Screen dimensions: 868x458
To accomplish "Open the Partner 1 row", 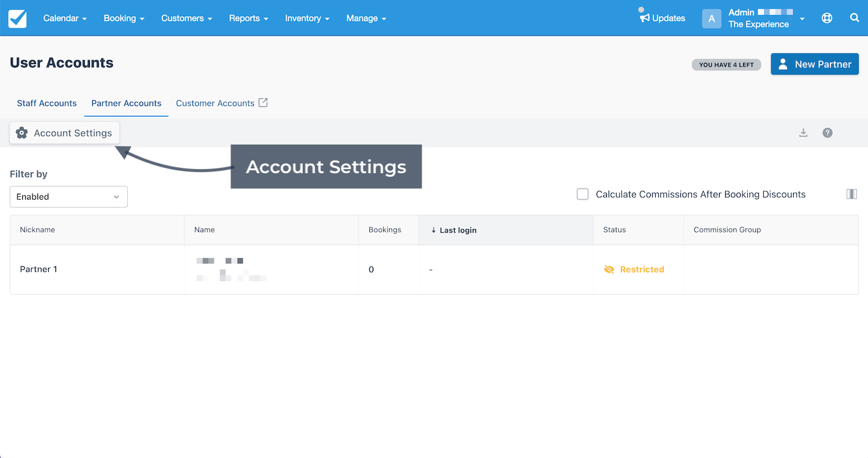I will [434, 270].
